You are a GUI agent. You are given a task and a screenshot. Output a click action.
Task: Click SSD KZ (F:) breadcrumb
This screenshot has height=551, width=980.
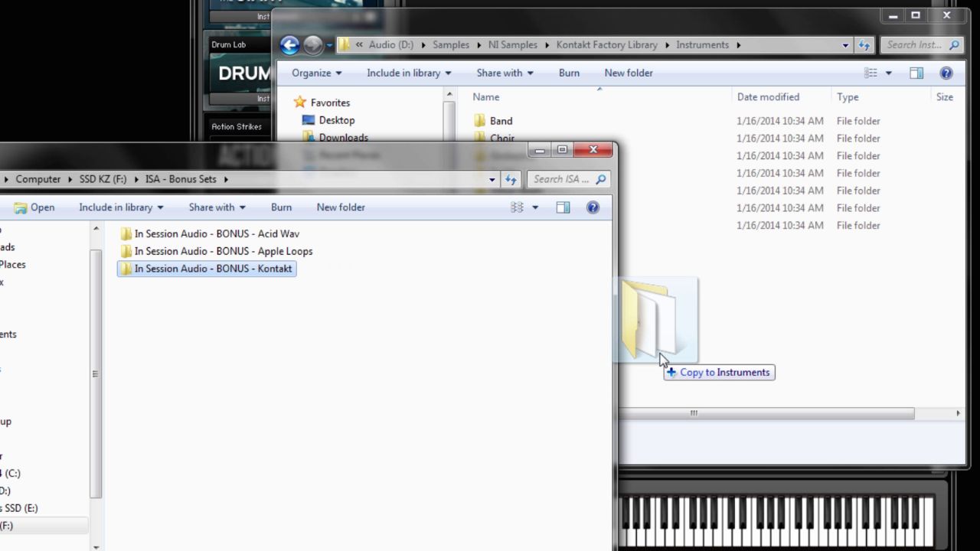(x=103, y=179)
